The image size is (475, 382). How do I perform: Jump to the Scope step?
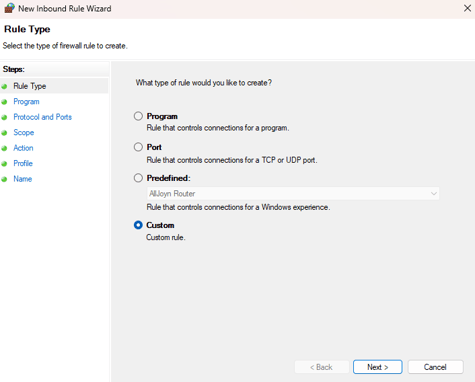click(24, 132)
